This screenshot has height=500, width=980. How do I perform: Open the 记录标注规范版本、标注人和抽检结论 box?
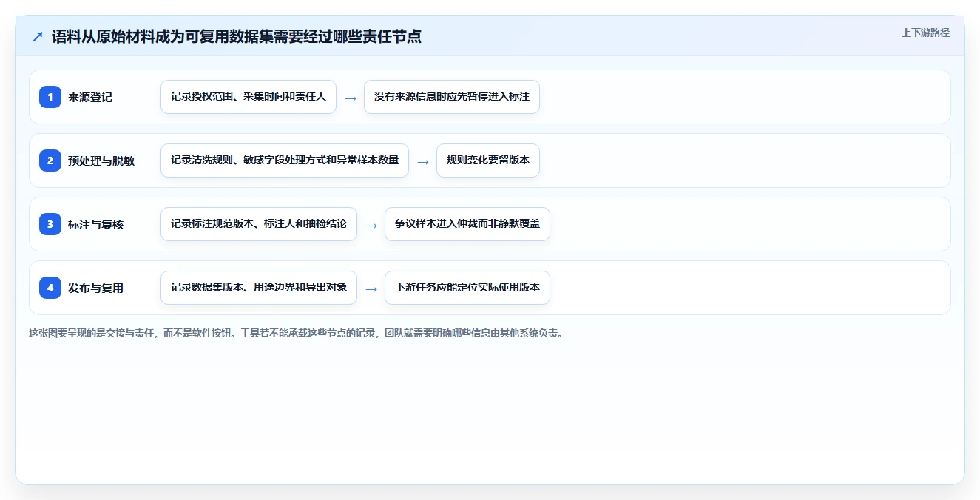[x=259, y=224]
